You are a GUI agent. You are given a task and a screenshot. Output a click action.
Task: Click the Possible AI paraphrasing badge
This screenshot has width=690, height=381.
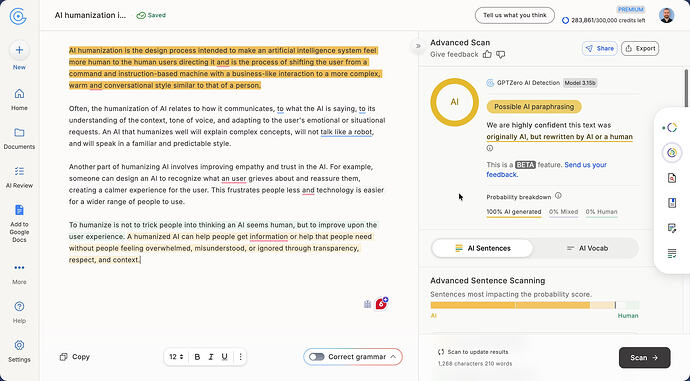[x=534, y=106]
